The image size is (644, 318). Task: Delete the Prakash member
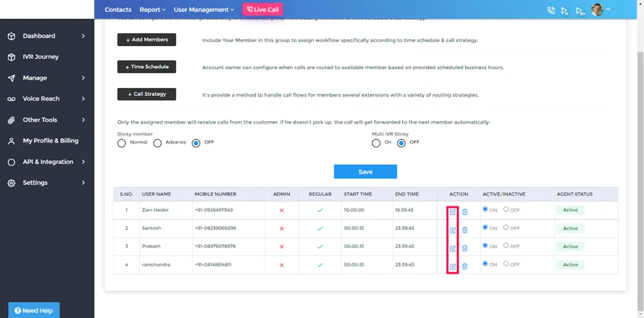point(464,248)
